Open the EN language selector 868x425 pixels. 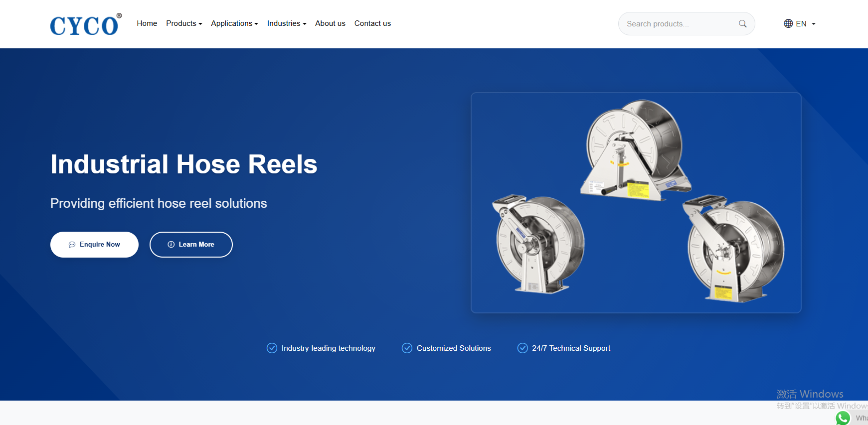pyautogui.click(x=800, y=23)
